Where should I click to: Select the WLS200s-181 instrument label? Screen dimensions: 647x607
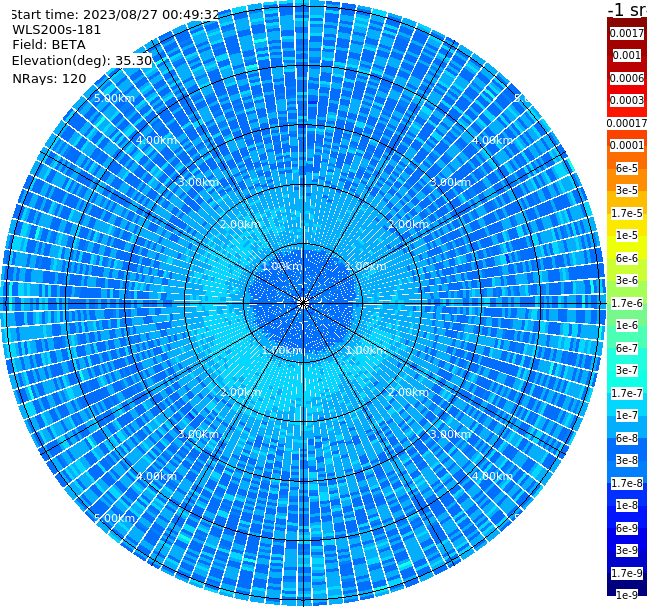click(x=57, y=30)
